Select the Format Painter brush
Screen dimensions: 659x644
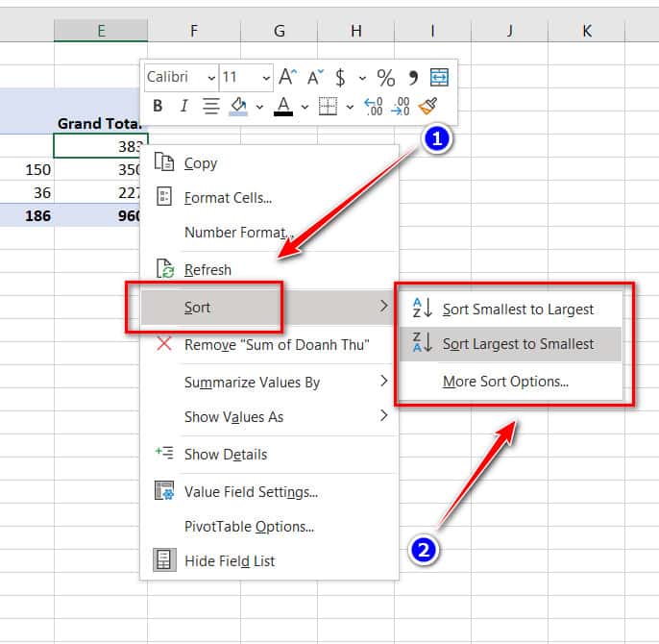tap(427, 106)
